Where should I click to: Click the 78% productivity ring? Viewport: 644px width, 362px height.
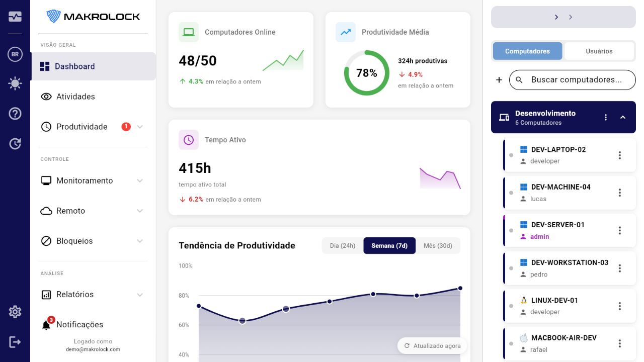367,73
